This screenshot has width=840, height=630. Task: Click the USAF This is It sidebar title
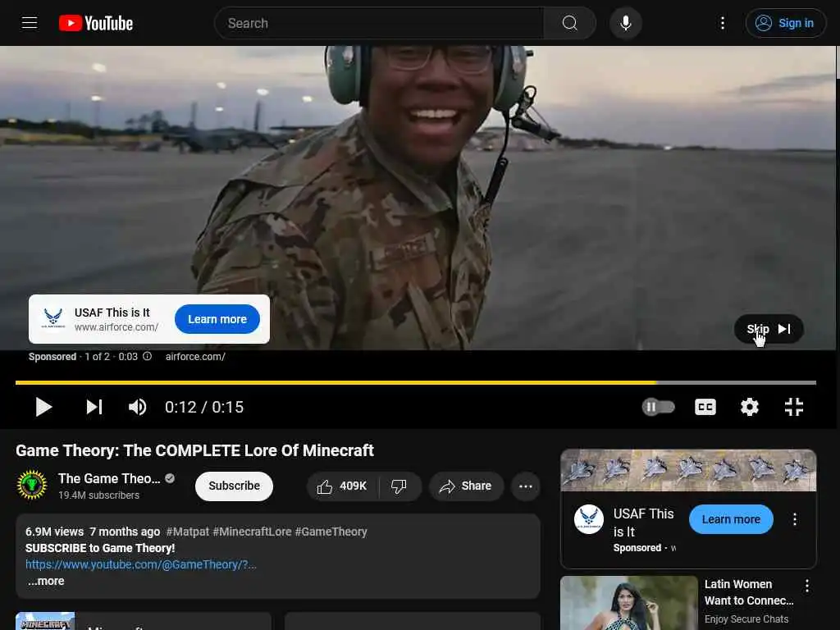click(x=643, y=523)
